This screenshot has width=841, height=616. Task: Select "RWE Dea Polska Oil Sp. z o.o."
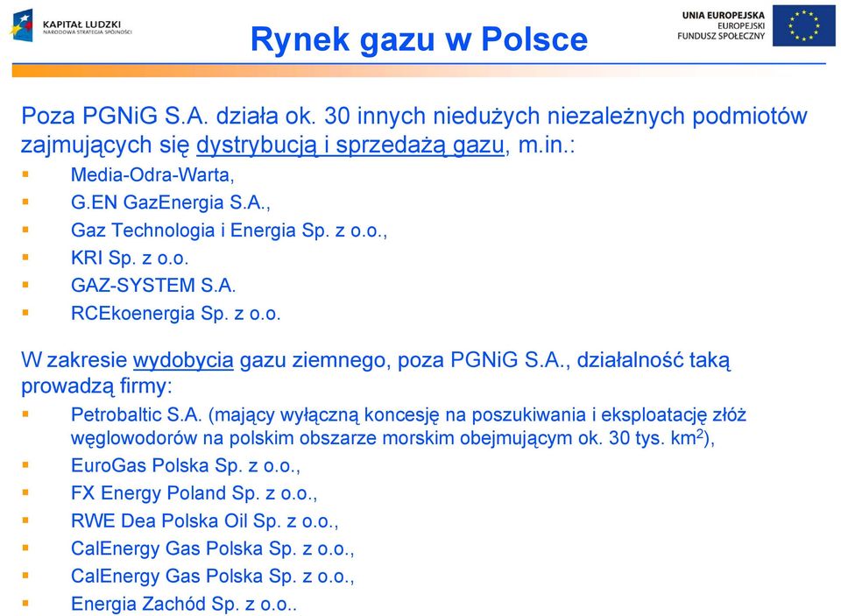[x=204, y=521]
